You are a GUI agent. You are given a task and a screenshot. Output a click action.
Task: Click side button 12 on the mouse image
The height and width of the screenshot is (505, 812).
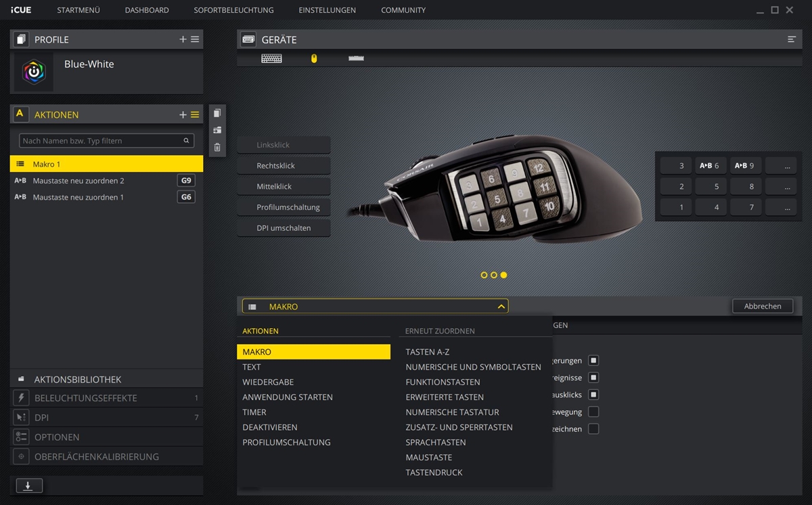pos(539,168)
